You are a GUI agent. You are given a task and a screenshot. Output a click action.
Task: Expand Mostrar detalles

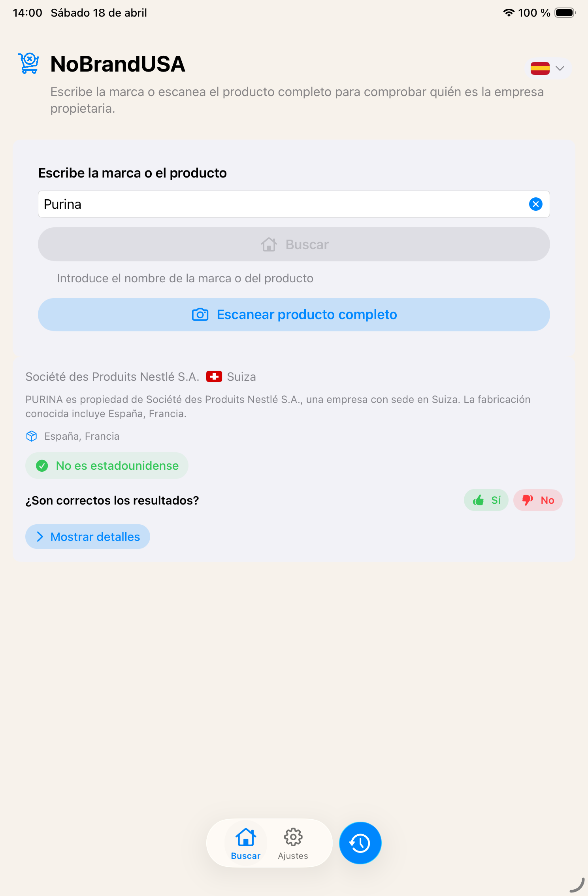coord(87,537)
